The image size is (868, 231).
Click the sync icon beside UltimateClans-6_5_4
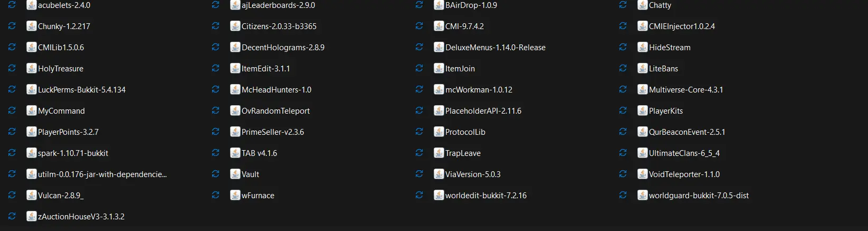click(x=623, y=153)
